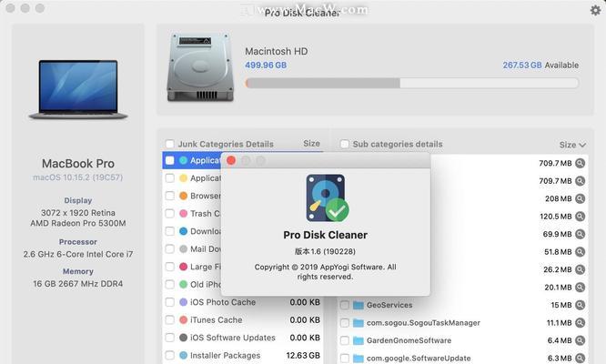Image resolution: width=606 pixels, height=364 pixels.
Task: Click the magnifier on the 11.1 MB row
Action: tap(580, 323)
